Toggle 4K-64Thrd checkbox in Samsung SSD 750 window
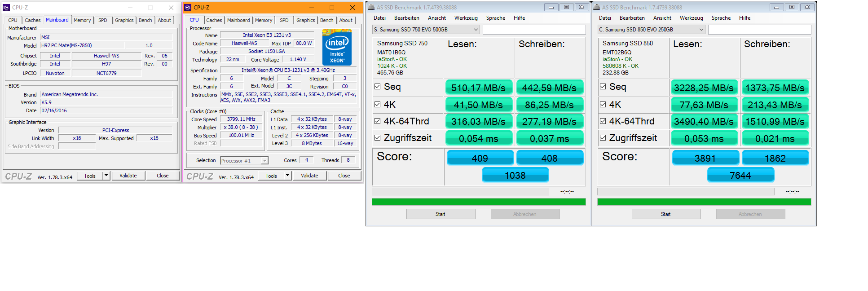This screenshot has height=291, width=868. click(x=377, y=121)
